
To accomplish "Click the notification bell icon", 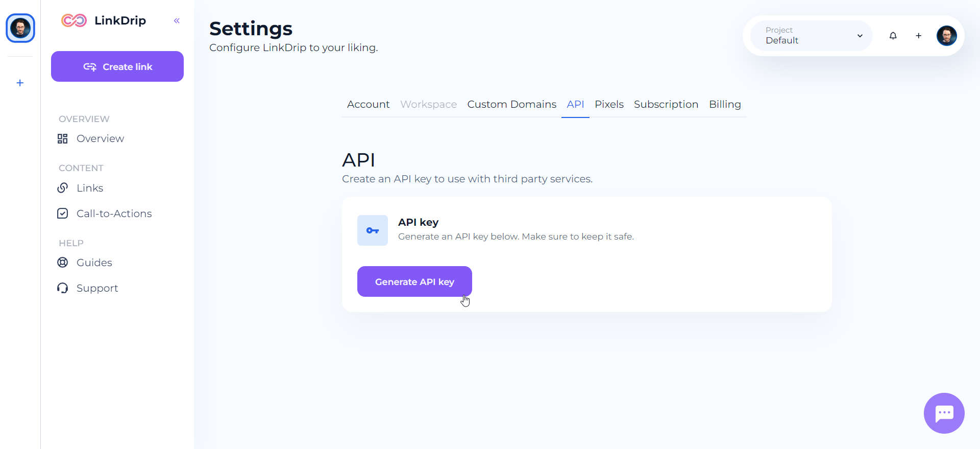I will click(x=893, y=36).
